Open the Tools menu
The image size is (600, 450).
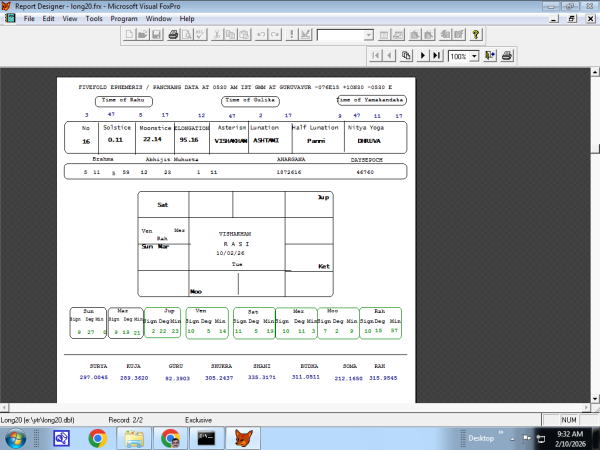click(94, 18)
